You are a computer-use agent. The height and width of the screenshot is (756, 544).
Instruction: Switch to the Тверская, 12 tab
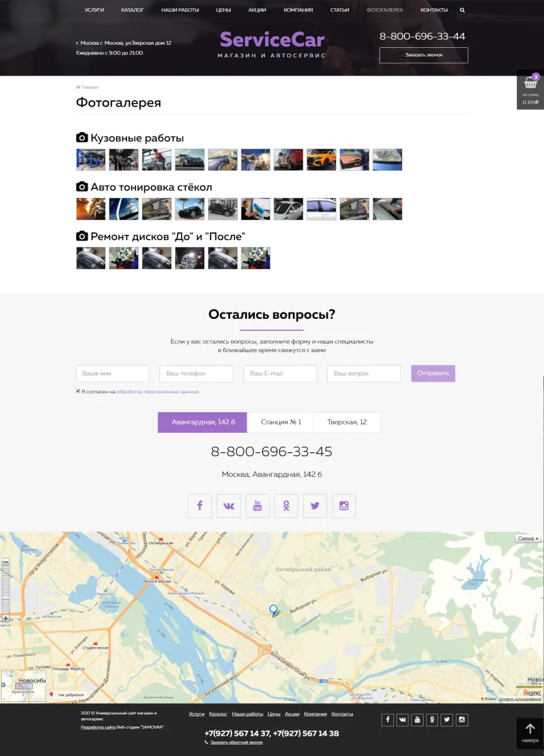(346, 422)
